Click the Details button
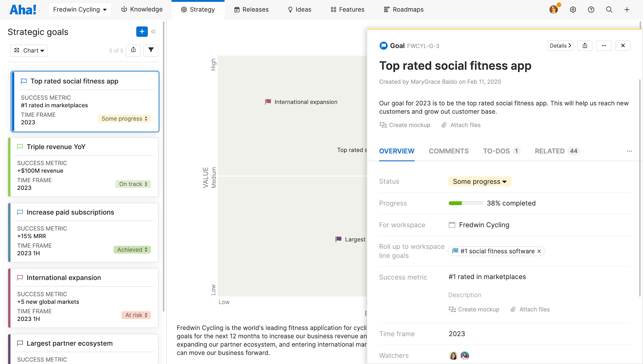 pos(560,45)
